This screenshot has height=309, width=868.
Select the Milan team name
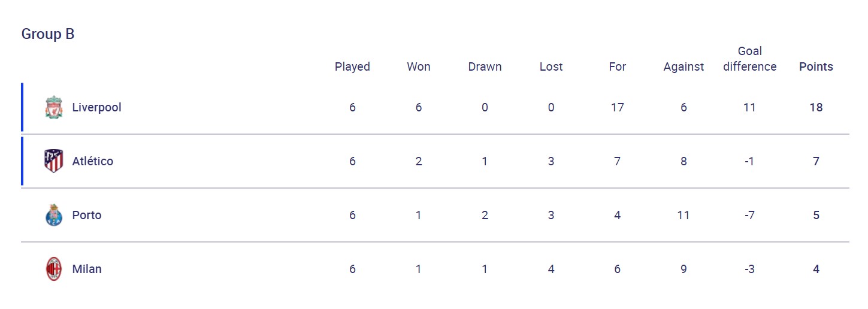click(87, 269)
